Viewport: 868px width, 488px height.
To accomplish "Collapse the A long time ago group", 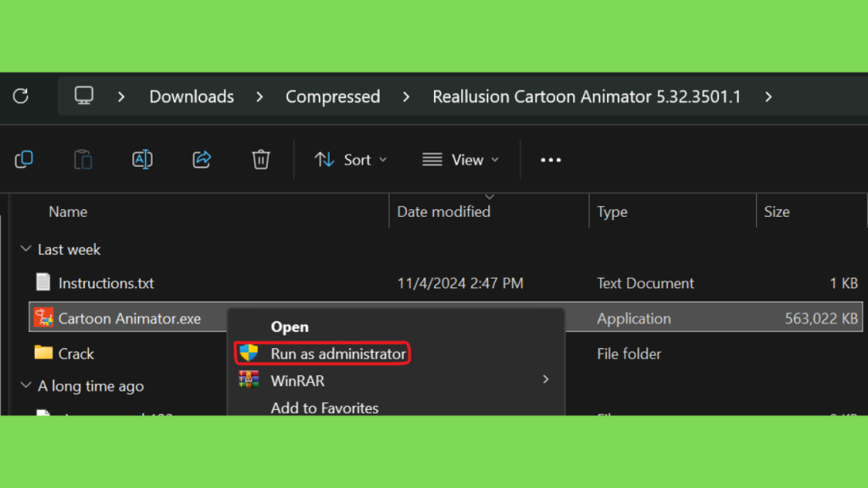I will (x=25, y=385).
